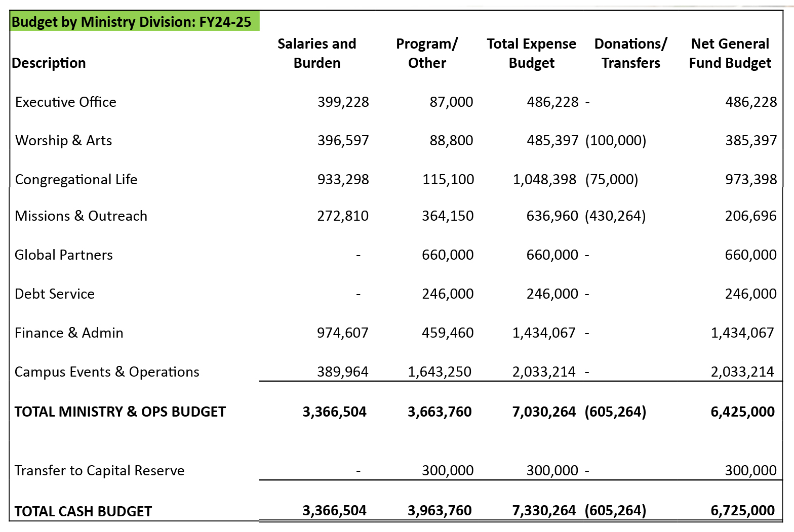Screen dimensions: 794x532
Task: Click the "Salaries and Burden" column header
Action: point(317,53)
